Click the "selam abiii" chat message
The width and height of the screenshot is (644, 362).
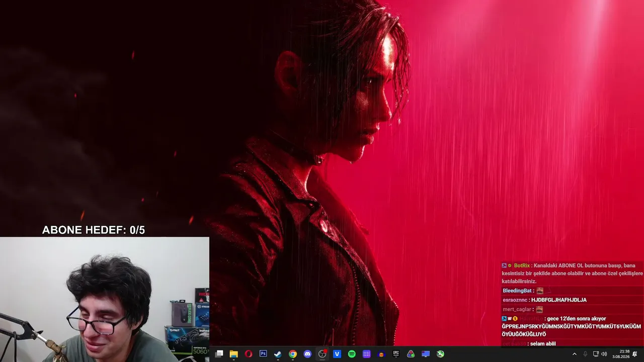[x=544, y=344]
